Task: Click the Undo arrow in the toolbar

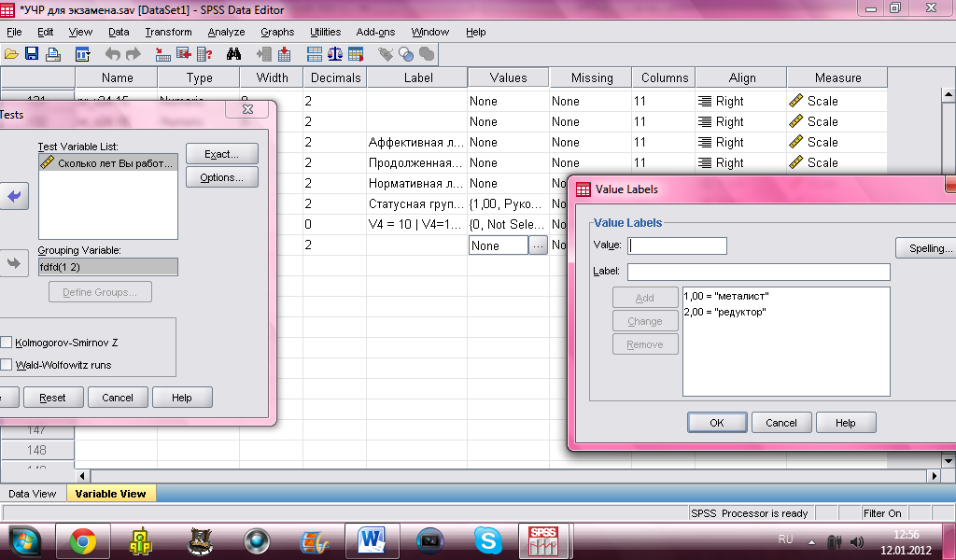Action: tap(112, 54)
